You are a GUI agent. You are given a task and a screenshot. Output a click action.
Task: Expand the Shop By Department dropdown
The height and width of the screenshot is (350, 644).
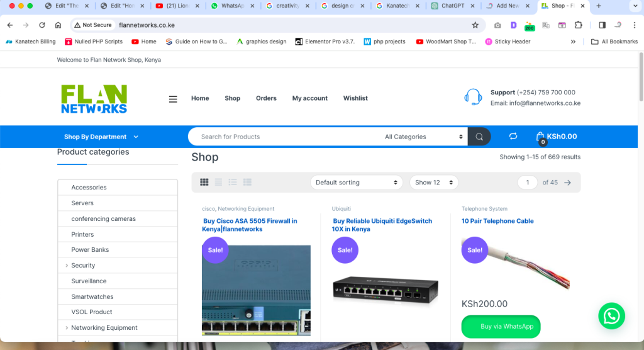(x=101, y=137)
